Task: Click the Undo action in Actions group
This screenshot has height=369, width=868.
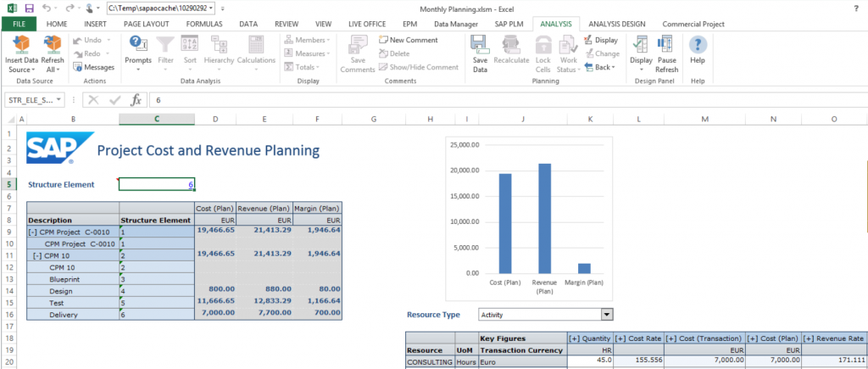Action: click(92, 40)
